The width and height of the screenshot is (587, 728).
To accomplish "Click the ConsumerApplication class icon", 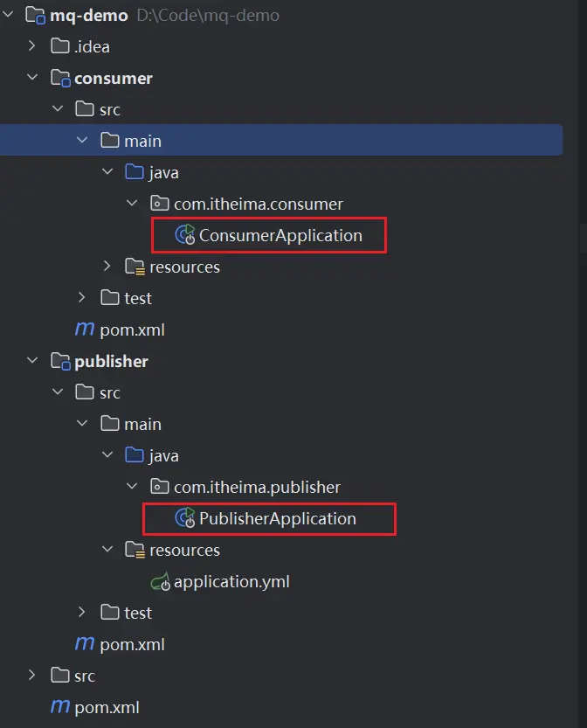I will [x=185, y=235].
